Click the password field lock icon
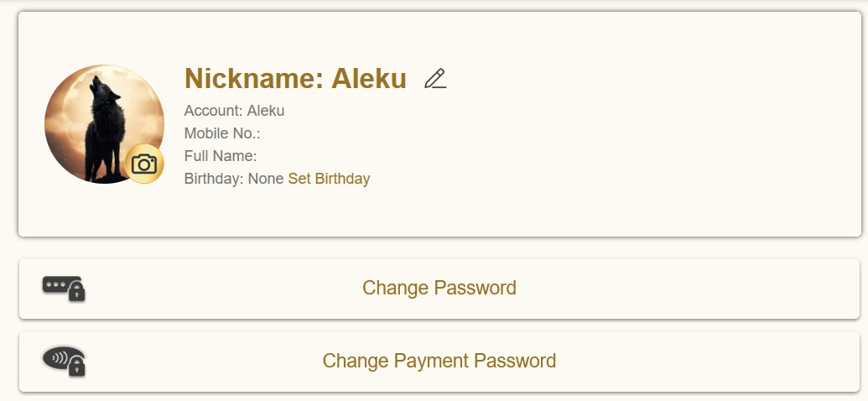 pos(64,288)
